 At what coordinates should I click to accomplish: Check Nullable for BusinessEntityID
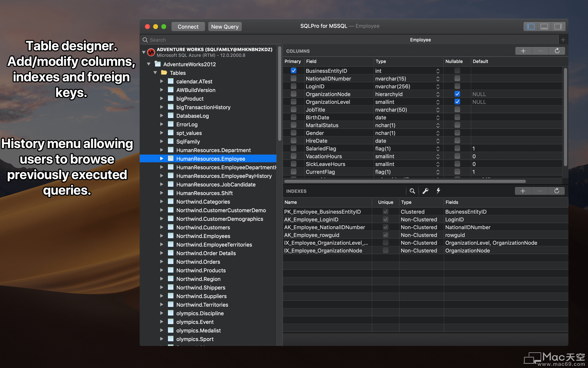(457, 71)
